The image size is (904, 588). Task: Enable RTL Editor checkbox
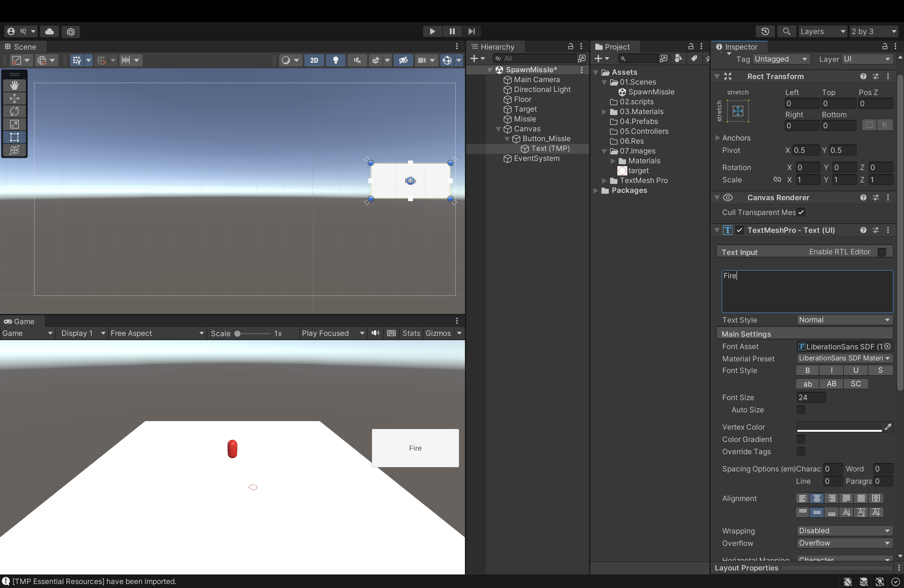coord(882,252)
